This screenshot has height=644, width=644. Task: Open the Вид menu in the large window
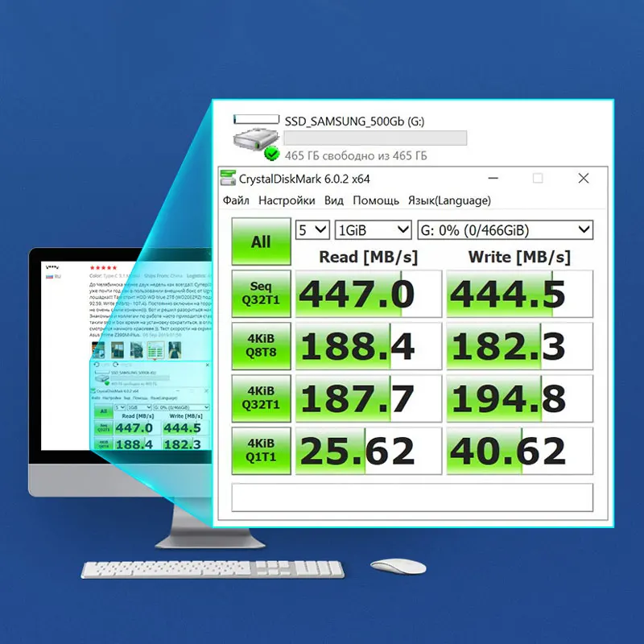click(334, 200)
